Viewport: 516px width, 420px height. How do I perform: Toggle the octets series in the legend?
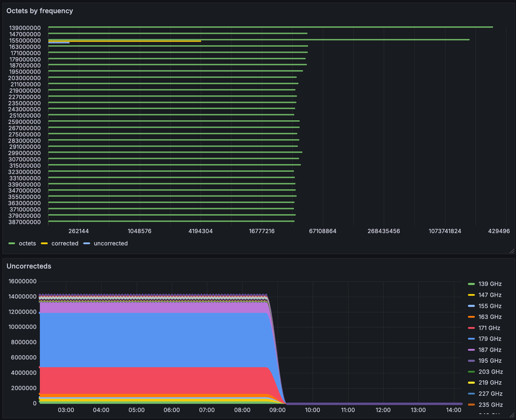coord(27,244)
